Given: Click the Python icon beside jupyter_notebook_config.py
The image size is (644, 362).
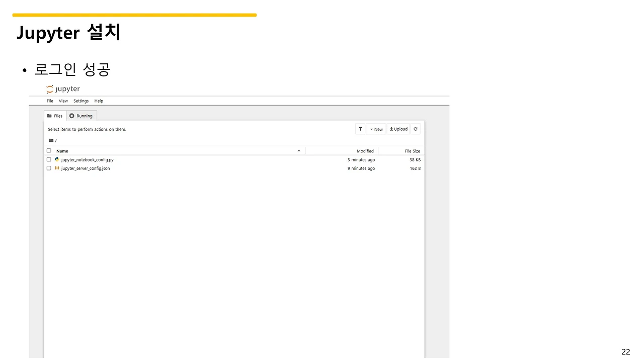Looking at the screenshot, I should click(x=57, y=159).
